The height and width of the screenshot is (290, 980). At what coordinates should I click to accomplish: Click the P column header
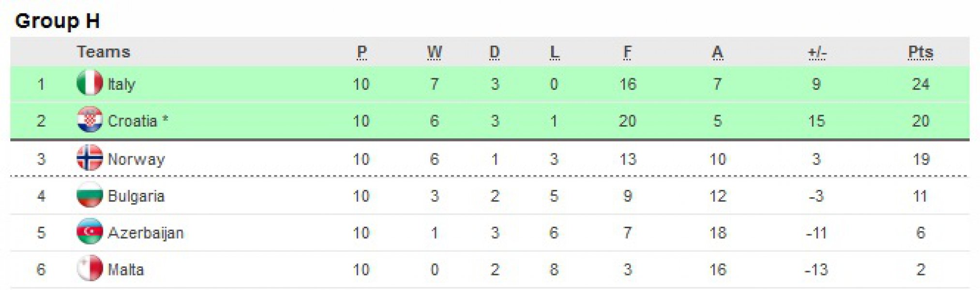click(362, 52)
